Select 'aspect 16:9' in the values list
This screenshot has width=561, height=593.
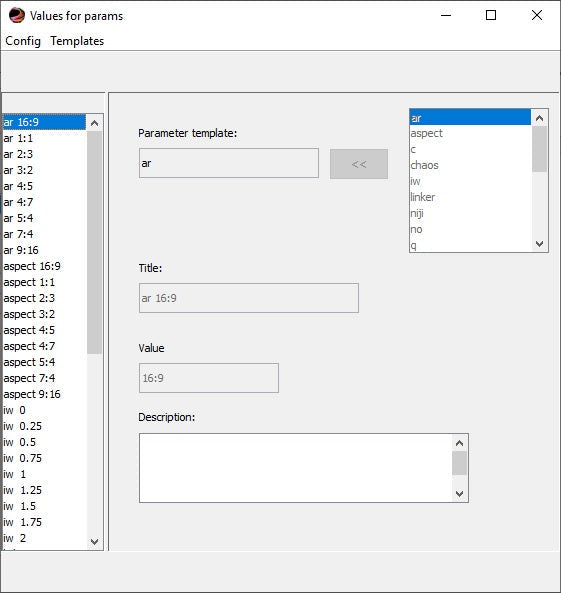pyautogui.click(x=44, y=266)
